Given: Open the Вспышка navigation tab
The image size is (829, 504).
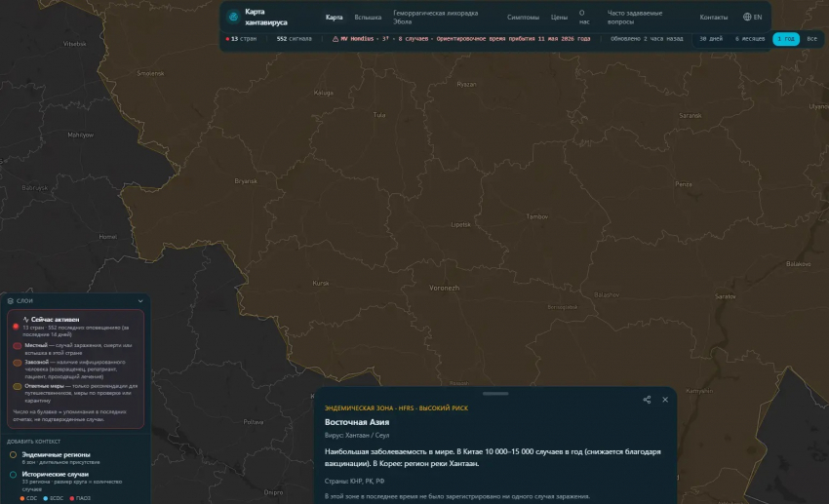Looking at the screenshot, I should [368, 18].
